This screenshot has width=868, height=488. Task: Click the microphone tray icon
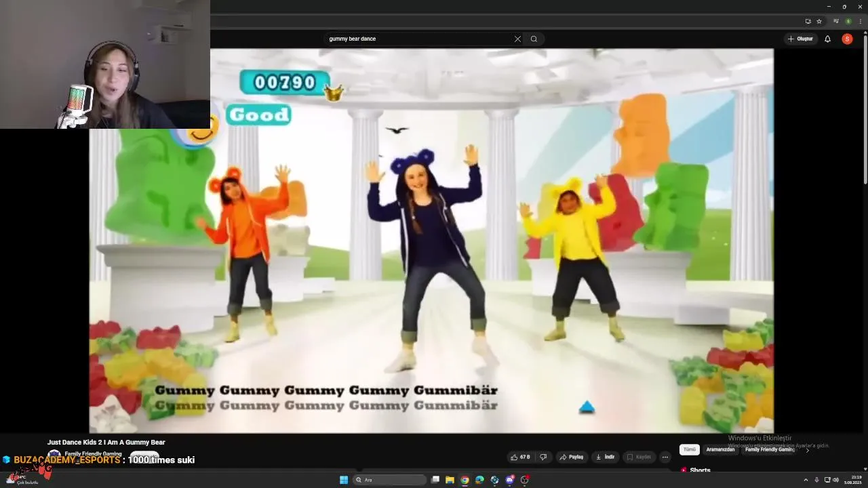(x=816, y=480)
